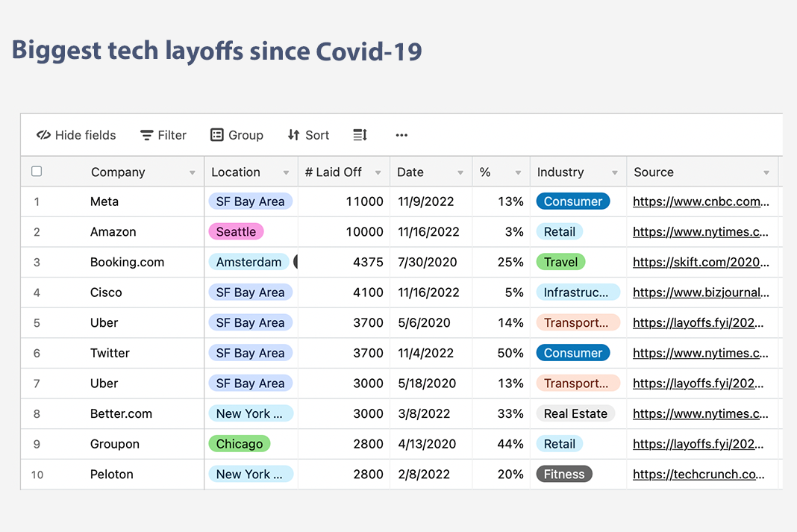Click the green Travel industry tag
Viewport: 797px width, 532px height.
tap(560, 262)
